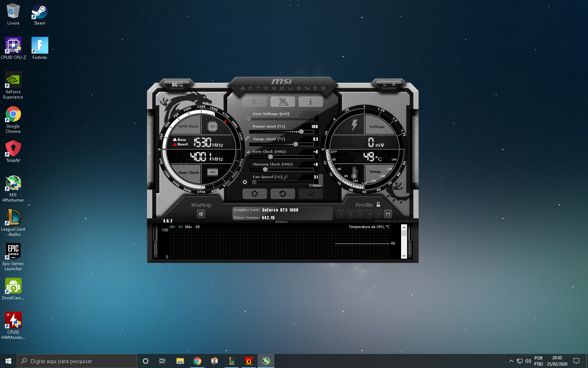Click the taskbar search box
The width and height of the screenshot is (588, 368).
point(77,361)
